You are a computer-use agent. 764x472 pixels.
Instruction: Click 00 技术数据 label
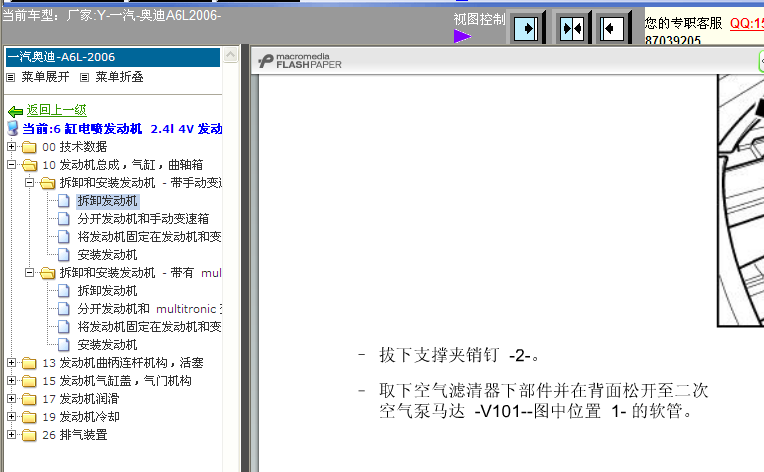tap(75, 147)
